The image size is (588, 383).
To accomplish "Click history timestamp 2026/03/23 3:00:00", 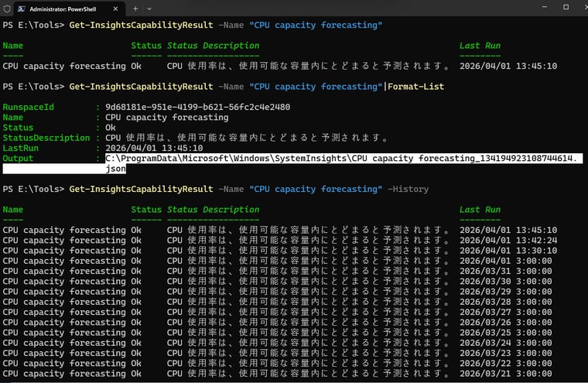I will [505, 353].
